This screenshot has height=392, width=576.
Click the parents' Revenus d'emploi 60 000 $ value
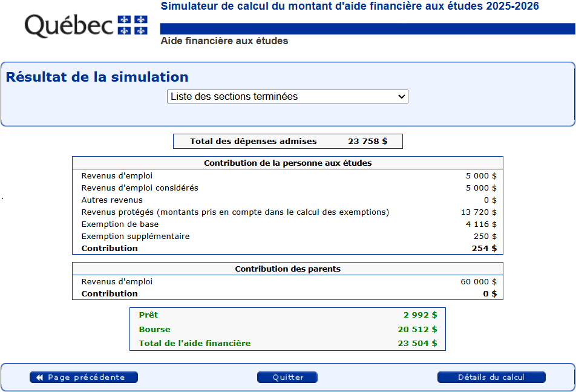[478, 282]
